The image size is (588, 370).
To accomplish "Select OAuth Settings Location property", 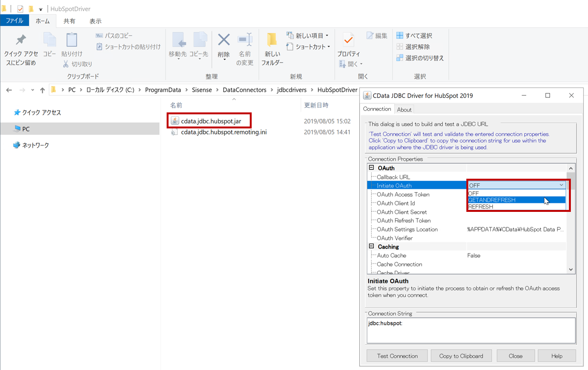I will [467, 229].
